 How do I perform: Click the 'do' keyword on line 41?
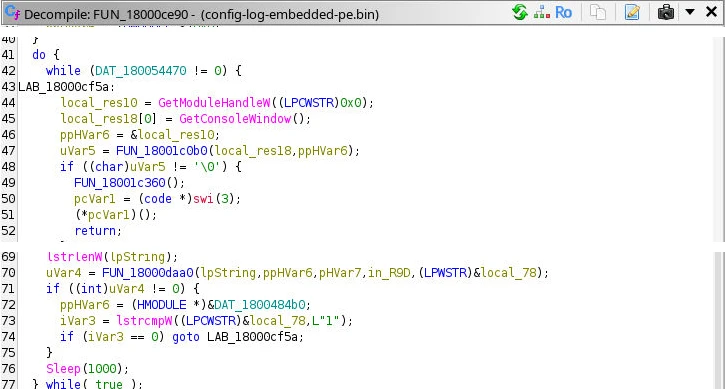pyautogui.click(x=39, y=55)
